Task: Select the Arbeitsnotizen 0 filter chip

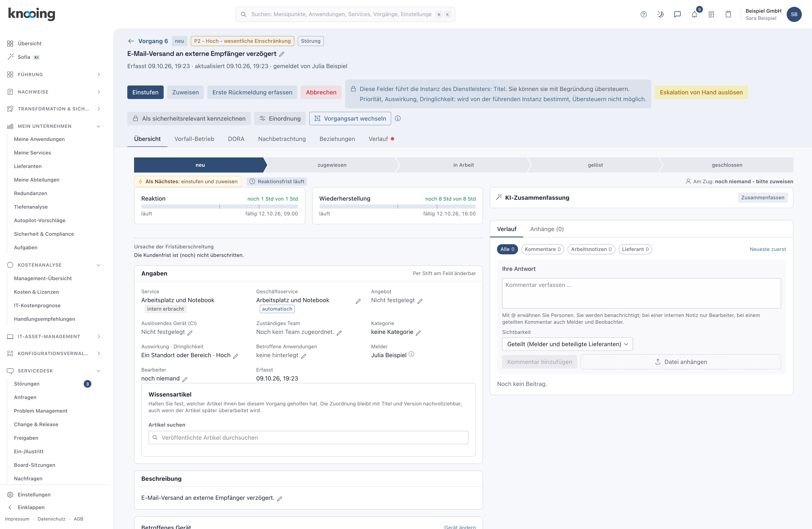Action: 591,249
